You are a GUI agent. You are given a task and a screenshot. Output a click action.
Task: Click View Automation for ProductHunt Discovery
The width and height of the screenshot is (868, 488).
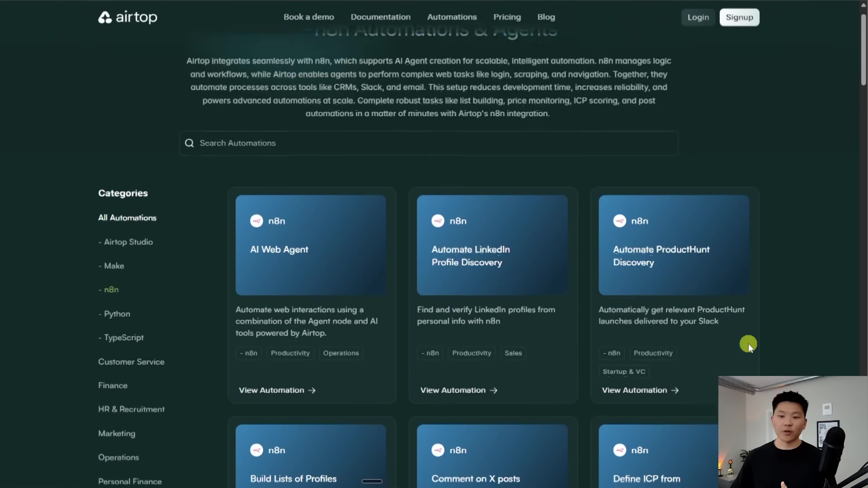click(640, 390)
